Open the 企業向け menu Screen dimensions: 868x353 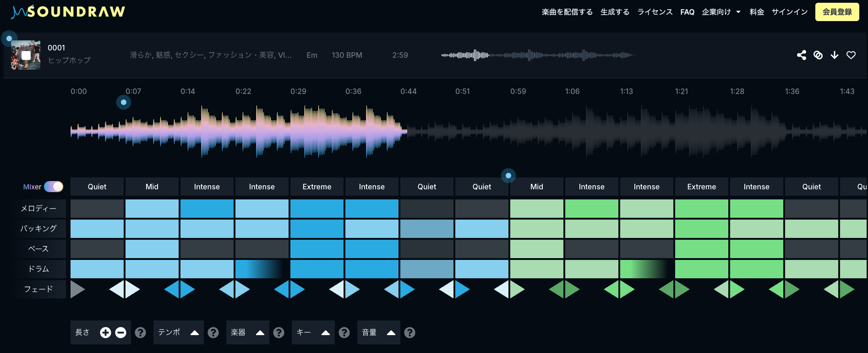pos(721,12)
